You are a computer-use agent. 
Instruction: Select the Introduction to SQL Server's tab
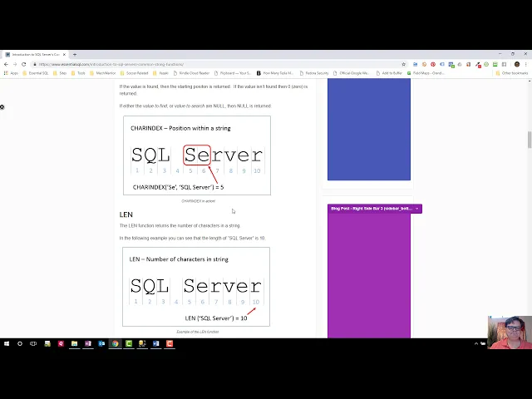[x=35, y=54]
